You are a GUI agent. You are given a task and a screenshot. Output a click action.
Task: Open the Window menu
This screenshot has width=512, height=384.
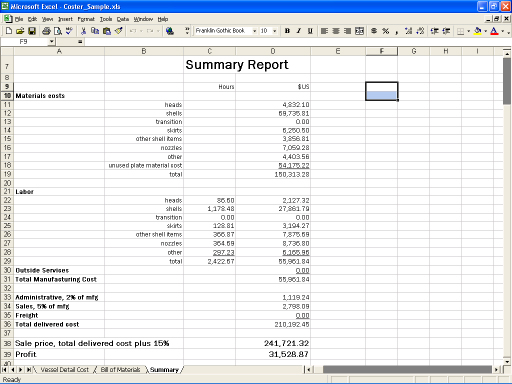click(143, 19)
